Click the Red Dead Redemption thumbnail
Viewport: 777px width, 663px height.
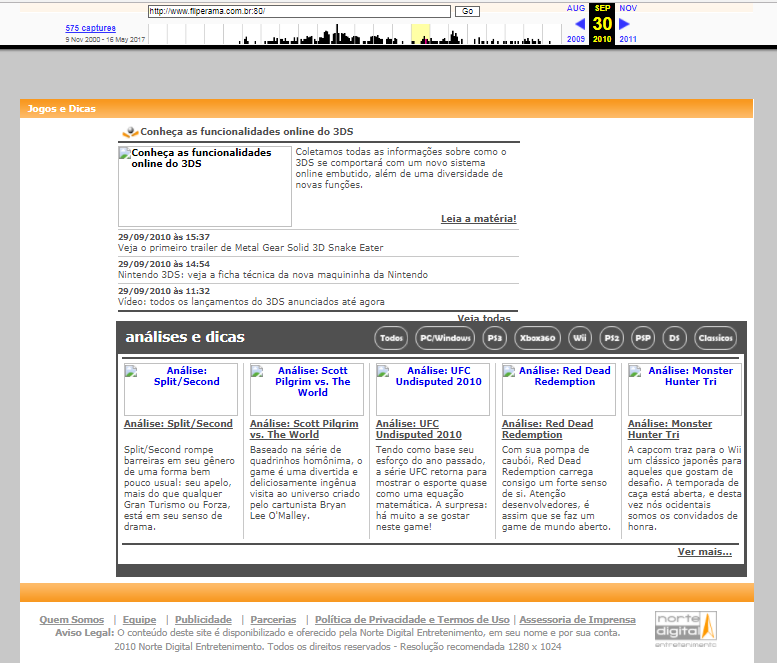558,389
